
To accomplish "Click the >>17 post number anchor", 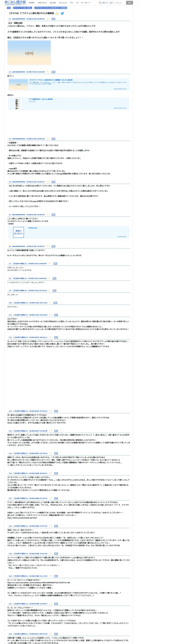I will pyautogui.click(x=10, y=498).
